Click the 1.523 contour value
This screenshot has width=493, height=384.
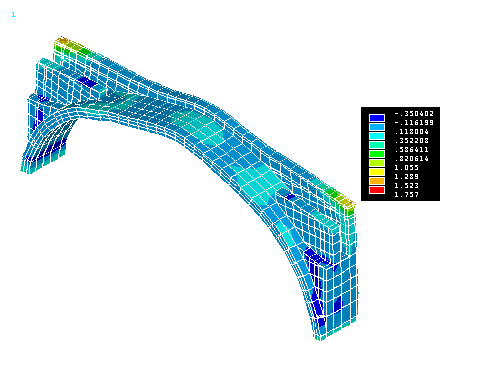pos(407,186)
